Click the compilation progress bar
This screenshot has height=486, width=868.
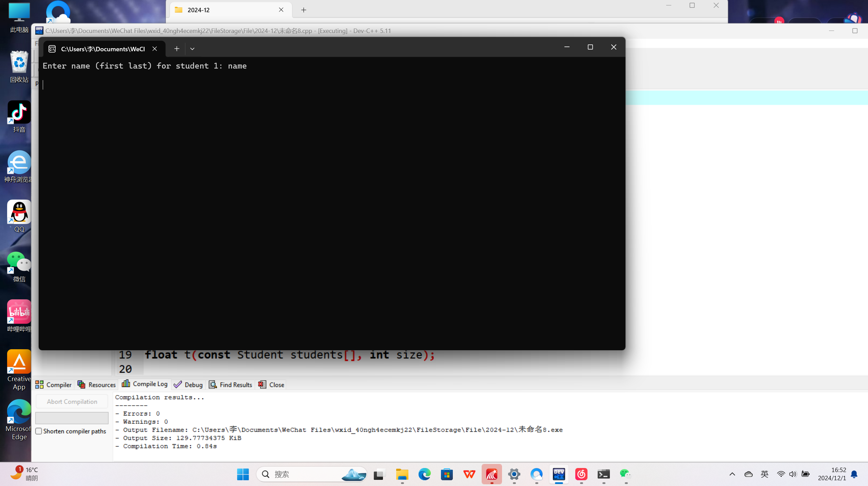tap(72, 418)
